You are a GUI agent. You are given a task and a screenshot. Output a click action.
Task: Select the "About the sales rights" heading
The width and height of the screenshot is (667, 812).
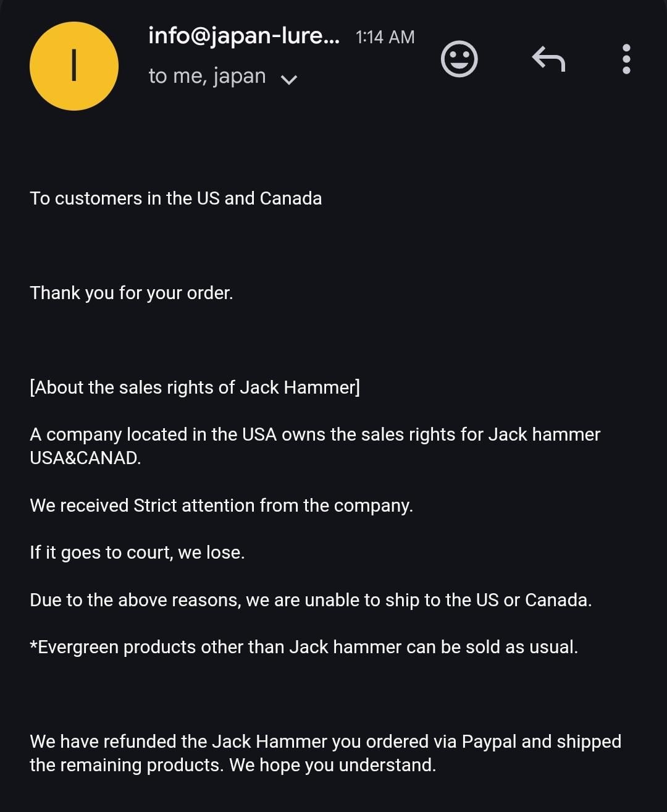(195, 387)
